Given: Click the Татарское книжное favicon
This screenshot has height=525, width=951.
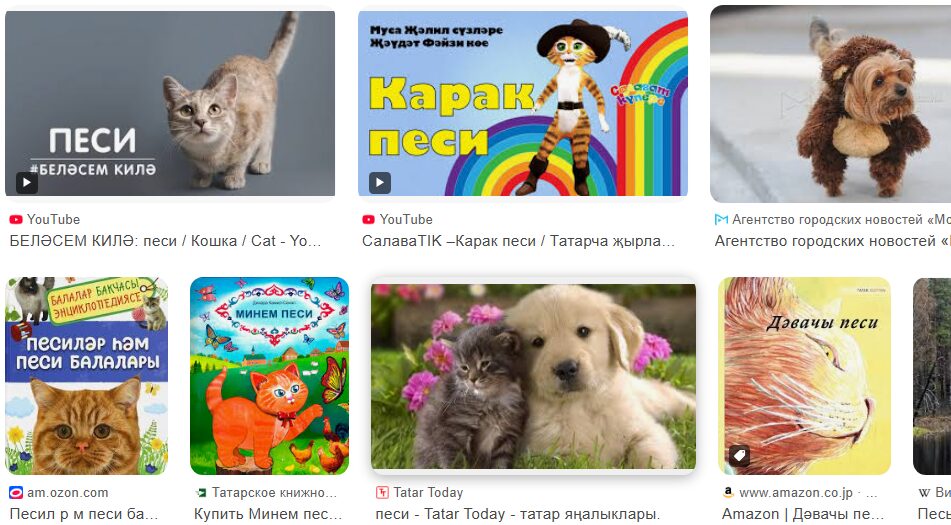Looking at the screenshot, I should [201, 492].
